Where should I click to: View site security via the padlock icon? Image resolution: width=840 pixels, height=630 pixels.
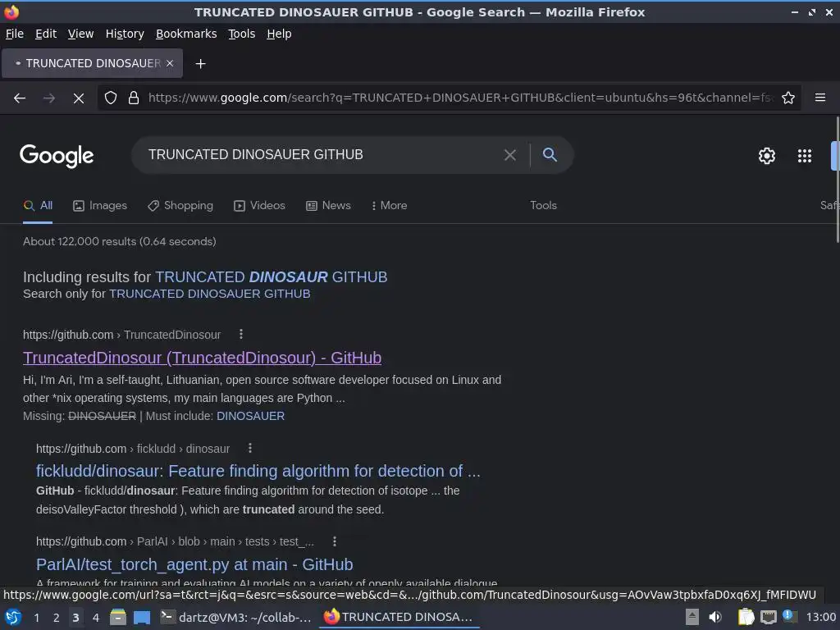134,98
